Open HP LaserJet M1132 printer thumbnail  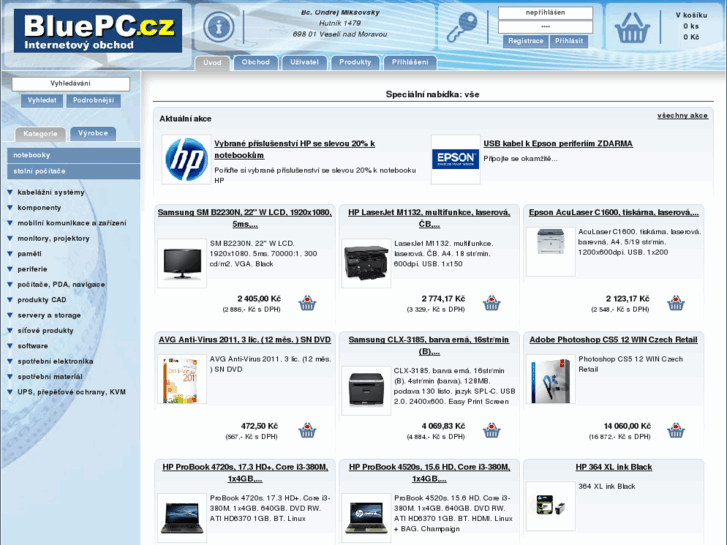(366, 263)
